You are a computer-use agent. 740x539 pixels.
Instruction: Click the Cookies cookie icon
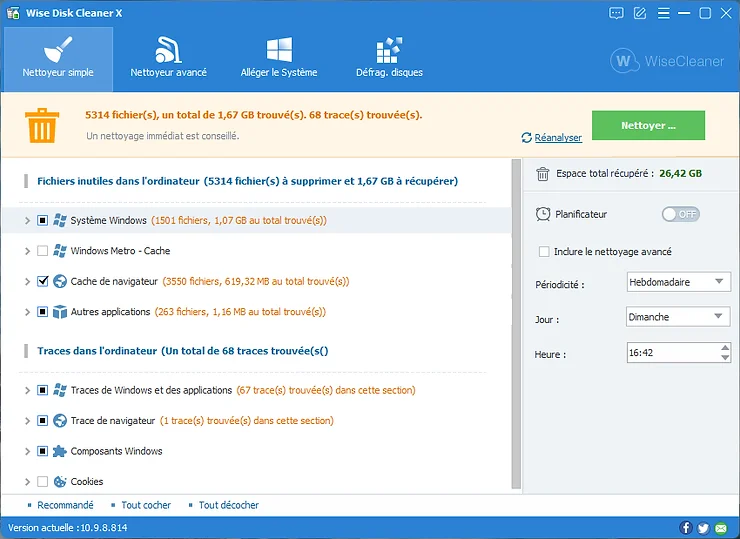(x=60, y=481)
